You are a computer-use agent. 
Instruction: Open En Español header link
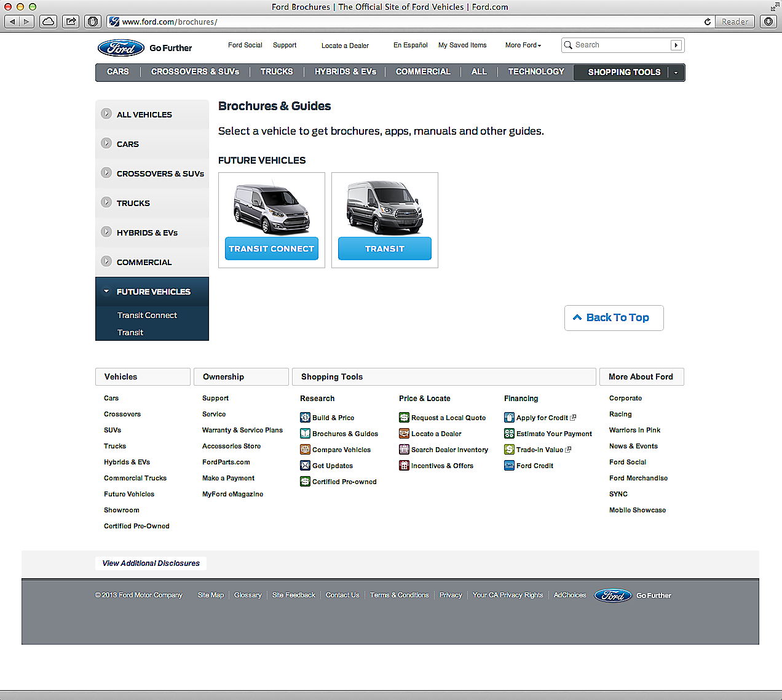[x=411, y=45]
